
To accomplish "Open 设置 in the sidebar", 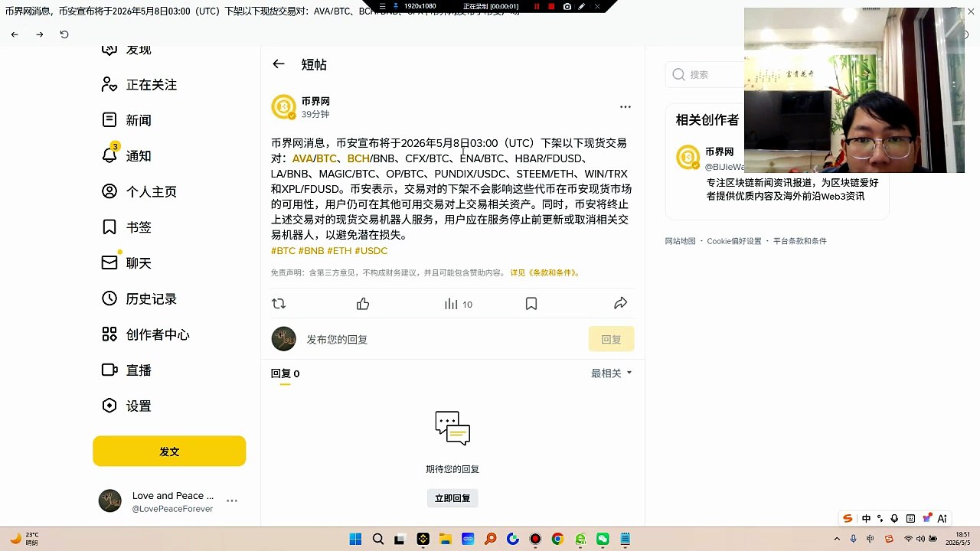I will coord(127,406).
